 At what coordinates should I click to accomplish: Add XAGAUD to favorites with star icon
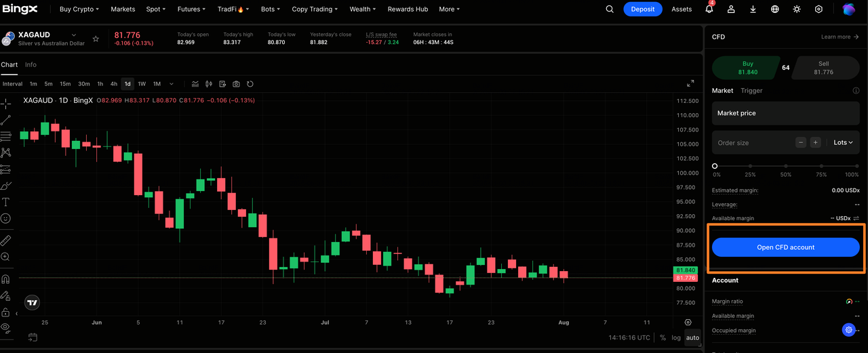(96, 39)
